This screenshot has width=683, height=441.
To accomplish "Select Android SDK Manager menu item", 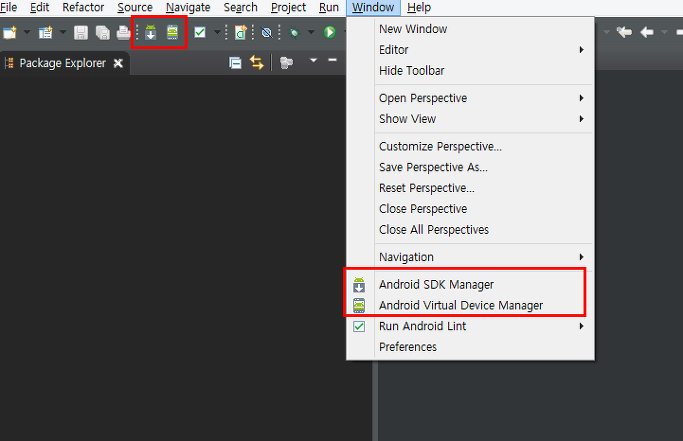I will click(470, 285).
